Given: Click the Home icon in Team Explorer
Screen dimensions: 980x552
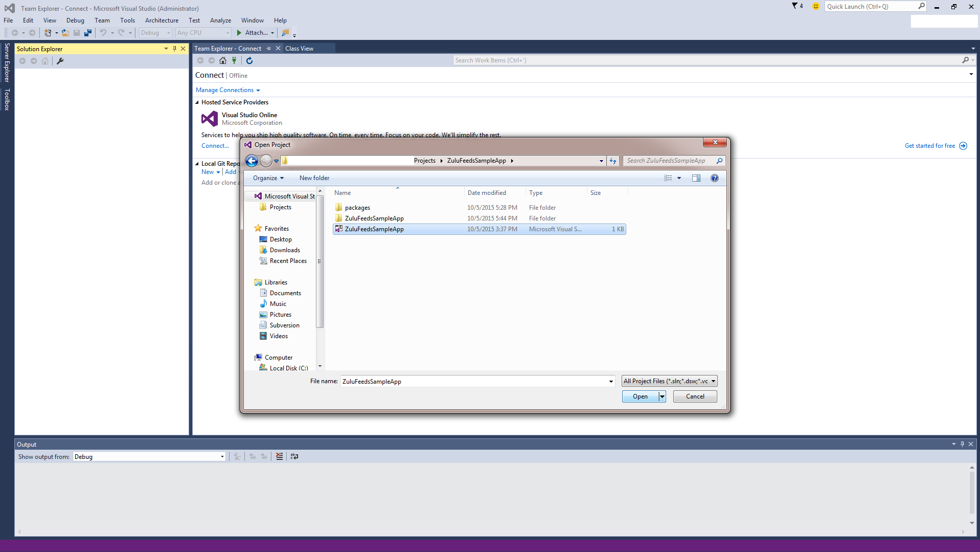Looking at the screenshot, I should tap(223, 60).
